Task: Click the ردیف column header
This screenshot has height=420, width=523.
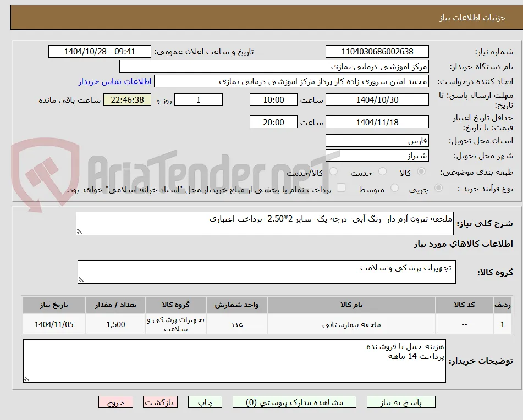Action: click(503, 305)
